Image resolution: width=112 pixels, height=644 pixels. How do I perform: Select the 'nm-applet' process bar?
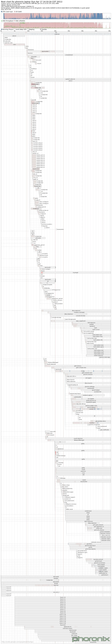click(91, 399)
